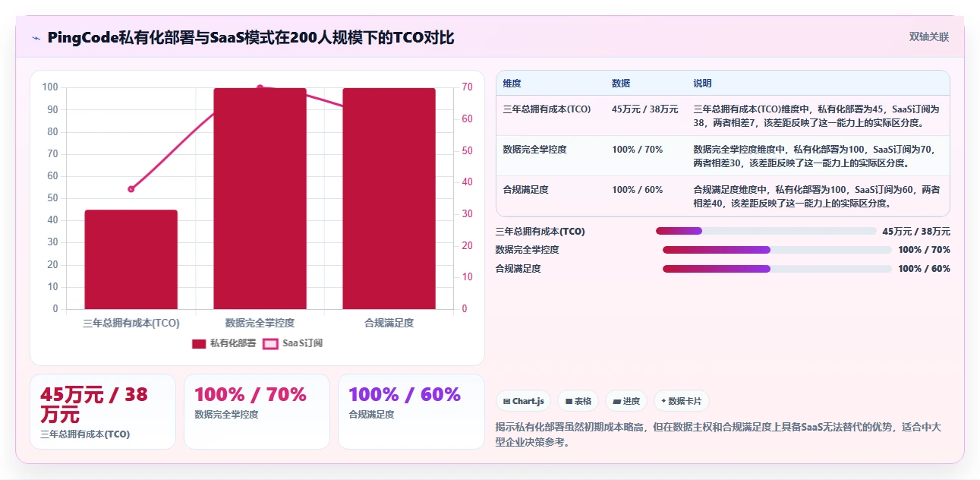
Task: Open the 45万元 / 38万元 data card
Action: pos(102,412)
